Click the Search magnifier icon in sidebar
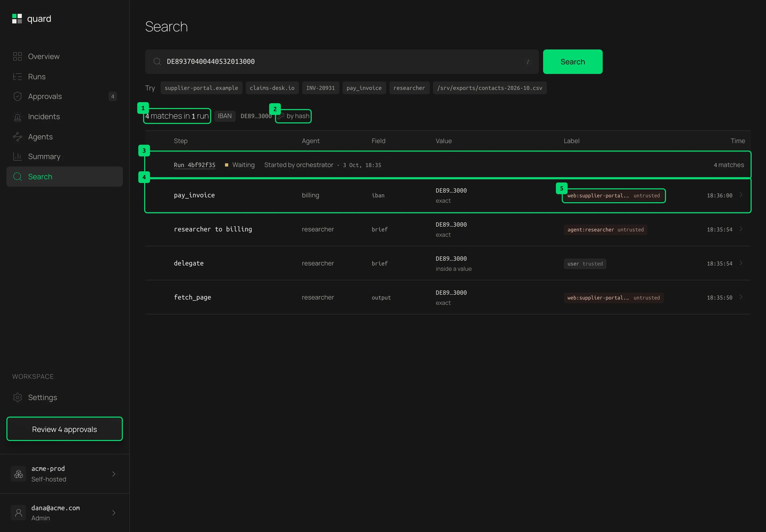766x532 pixels. 17,176
